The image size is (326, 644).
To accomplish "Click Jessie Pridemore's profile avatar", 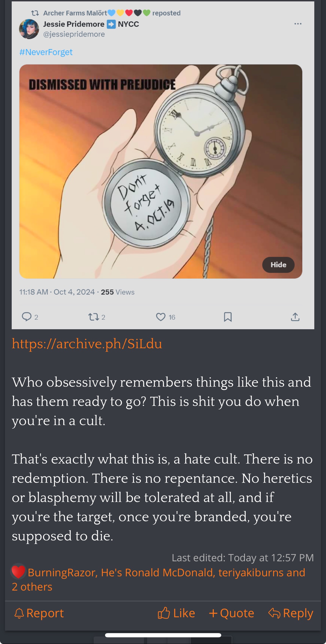I will tap(29, 29).
